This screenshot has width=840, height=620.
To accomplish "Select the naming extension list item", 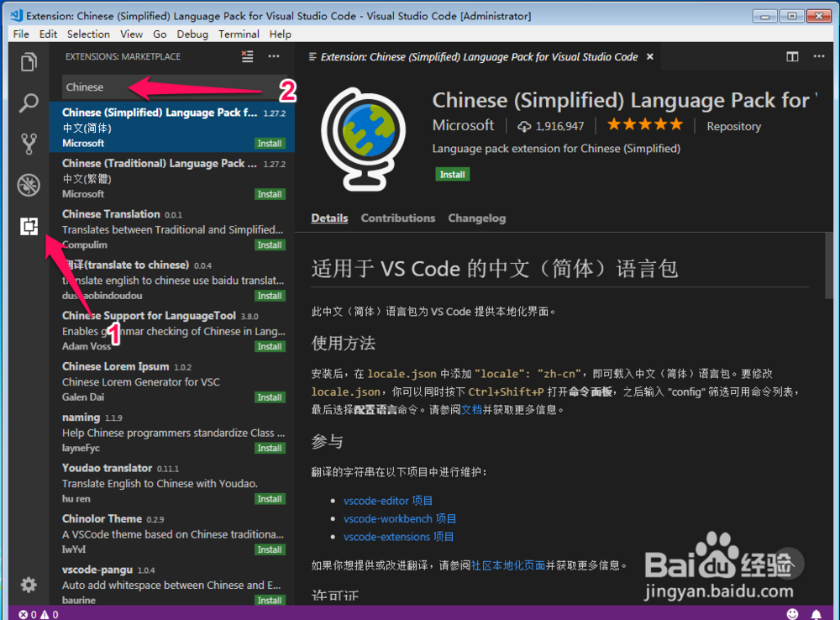I will 172,432.
